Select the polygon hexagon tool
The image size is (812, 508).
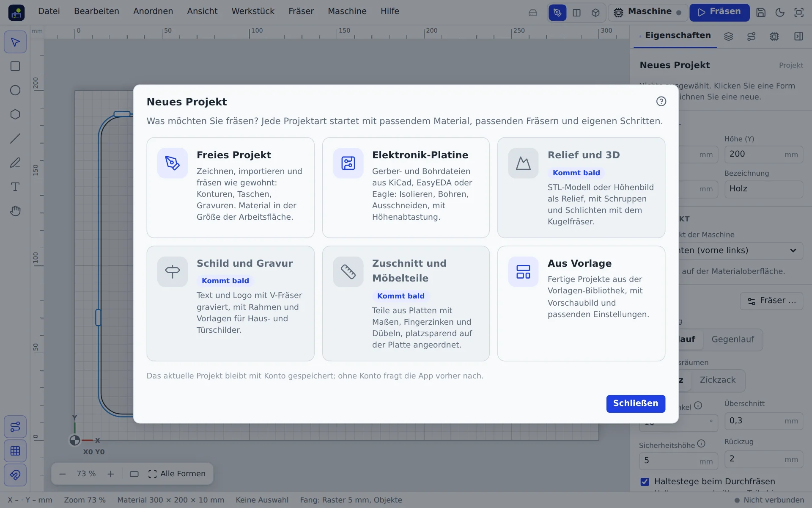15,115
